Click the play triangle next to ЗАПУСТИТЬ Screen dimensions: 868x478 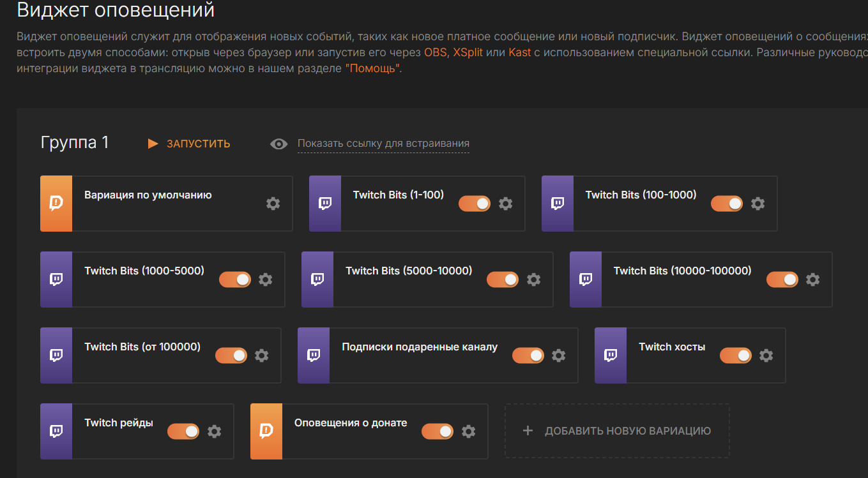tap(153, 144)
